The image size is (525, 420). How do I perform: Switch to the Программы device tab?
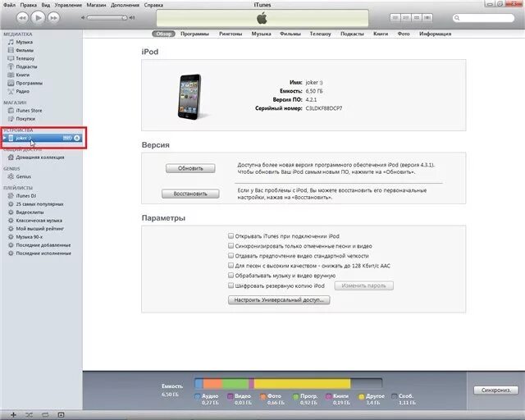click(194, 34)
